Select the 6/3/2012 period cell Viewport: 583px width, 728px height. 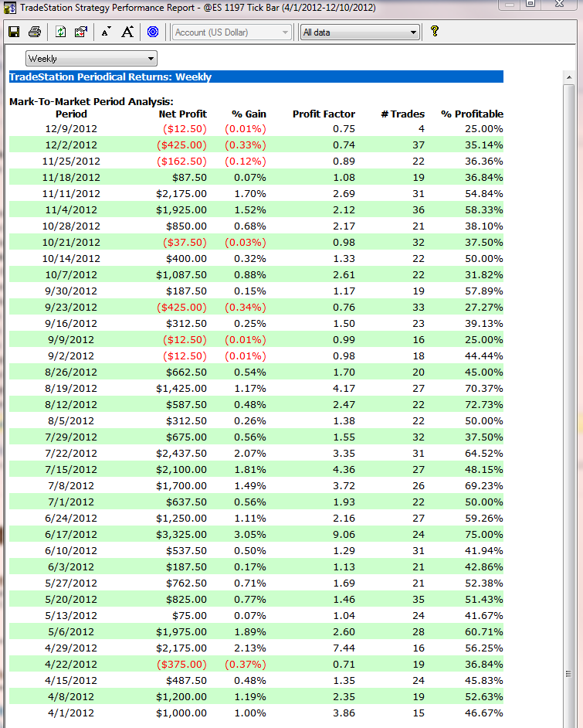click(71, 568)
